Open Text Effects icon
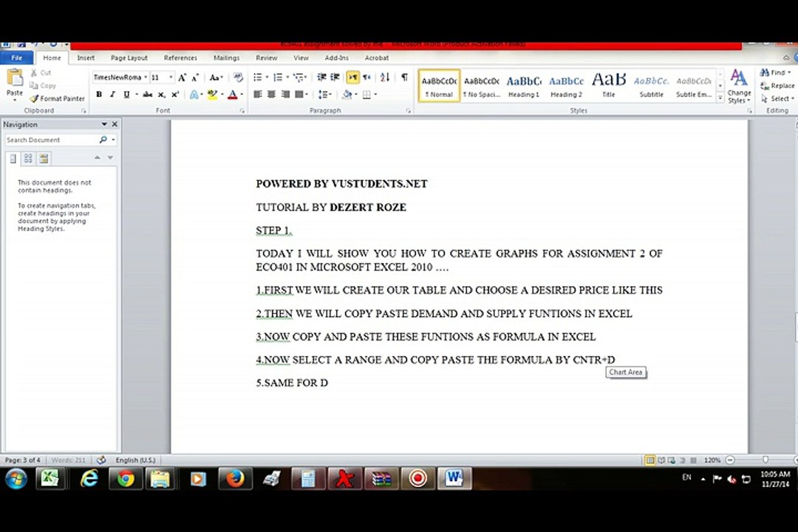This screenshot has width=798, height=532. pos(194,94)
